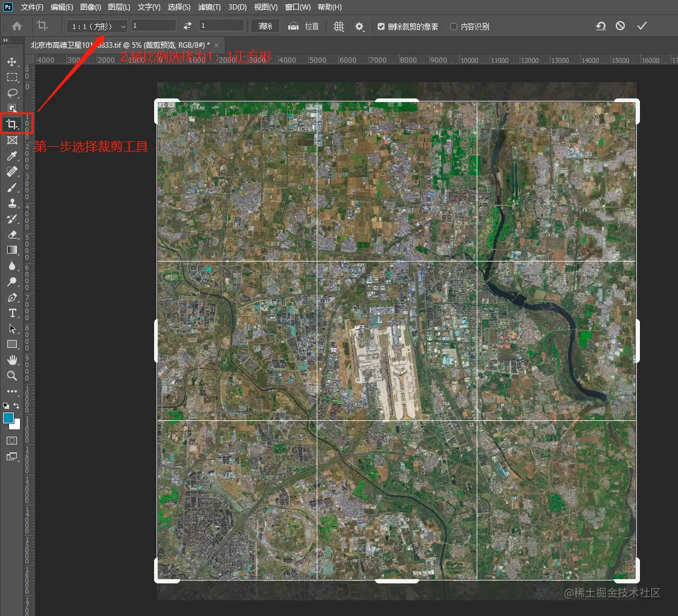Cancel the current crop operation
The image size is (678, 616).
click(620, 26)
